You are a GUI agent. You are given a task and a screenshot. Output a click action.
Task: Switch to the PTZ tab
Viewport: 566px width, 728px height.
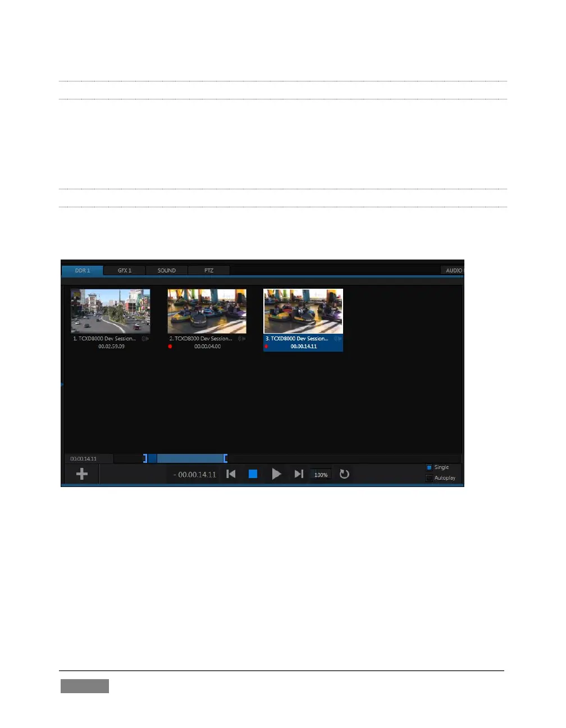tap(209, 270)
